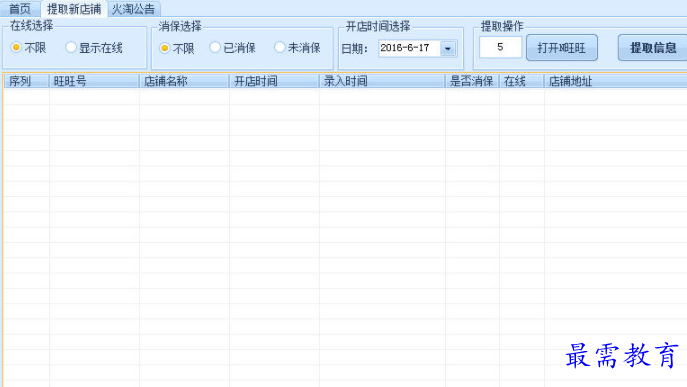Select the 提取新店铺 tab
This screenshot has width=687, height=387.
tap(74, 9)
